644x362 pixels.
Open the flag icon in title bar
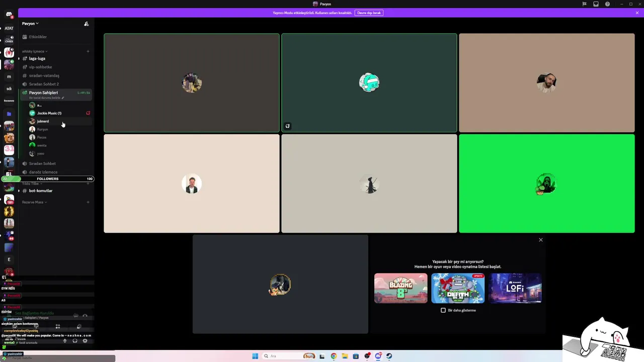coord(584,4)
